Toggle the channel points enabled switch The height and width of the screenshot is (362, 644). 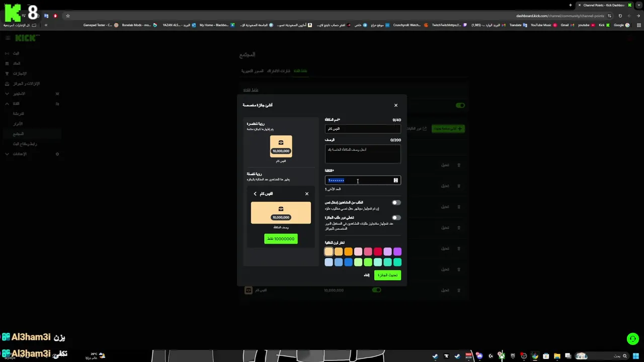tap(460, 106)
